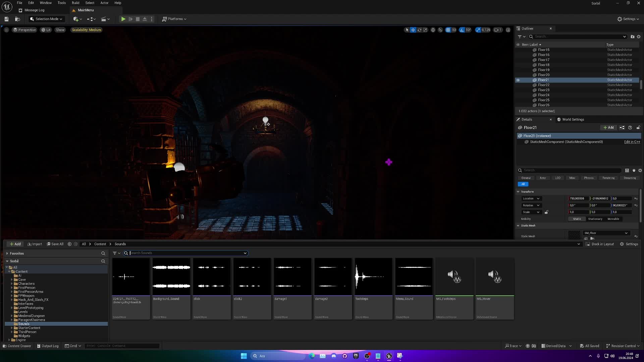Toggle world/local coordinate space globe icon
This screenshot has width=644, height=362.
click(x=433, y=30)
